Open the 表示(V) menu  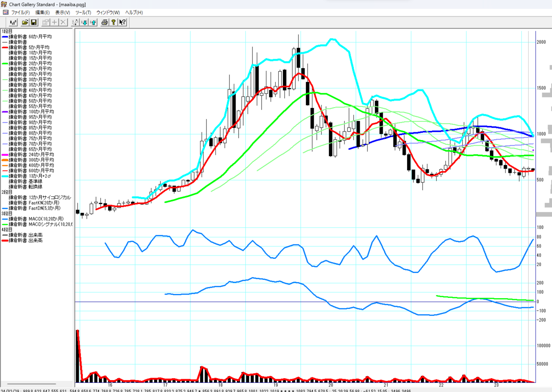pyautogui.click(x=63, y=12)
